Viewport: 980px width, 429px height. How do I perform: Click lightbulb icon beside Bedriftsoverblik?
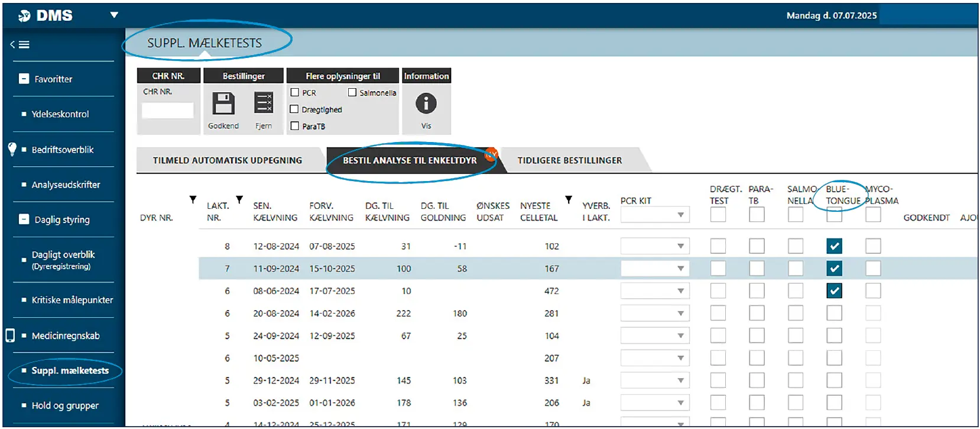[12, 149]
